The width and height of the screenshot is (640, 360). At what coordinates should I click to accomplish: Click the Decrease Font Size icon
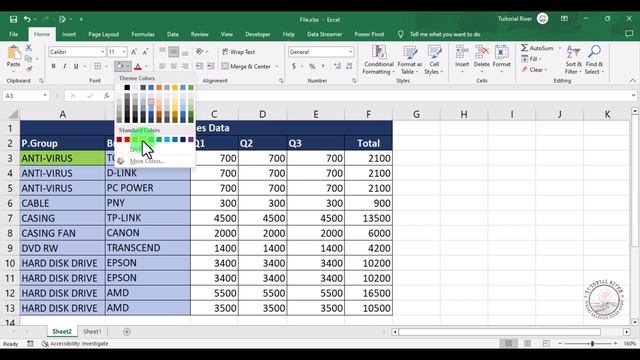(145, 52)
